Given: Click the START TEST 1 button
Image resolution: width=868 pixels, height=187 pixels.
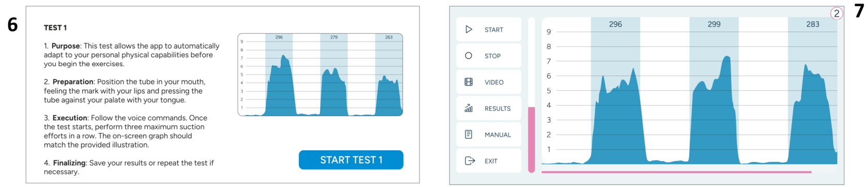Looking at the screenshot, I should [351, 160].
